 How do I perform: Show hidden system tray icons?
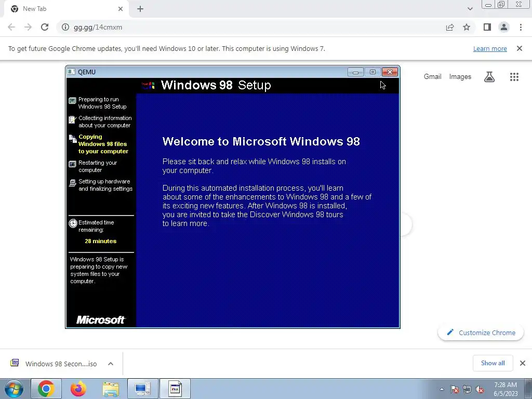[x=442, y=389]
